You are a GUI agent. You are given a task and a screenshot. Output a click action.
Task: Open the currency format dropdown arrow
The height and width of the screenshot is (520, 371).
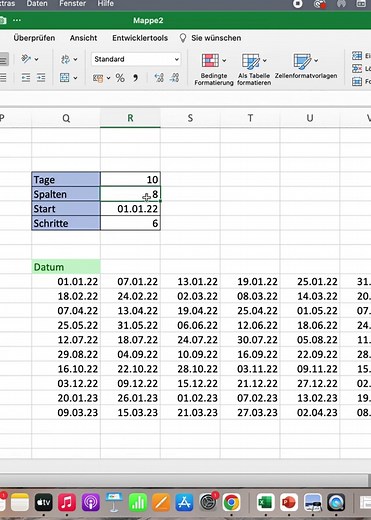108,78
